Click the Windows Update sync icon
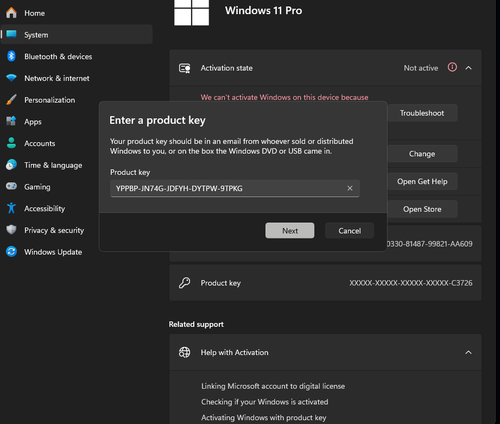 [11, 251]
